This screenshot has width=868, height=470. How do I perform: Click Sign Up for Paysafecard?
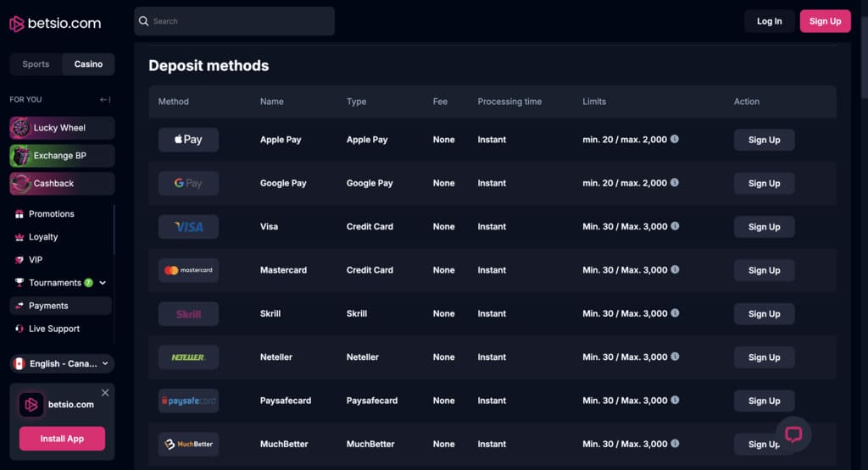[x=765, y=401]
